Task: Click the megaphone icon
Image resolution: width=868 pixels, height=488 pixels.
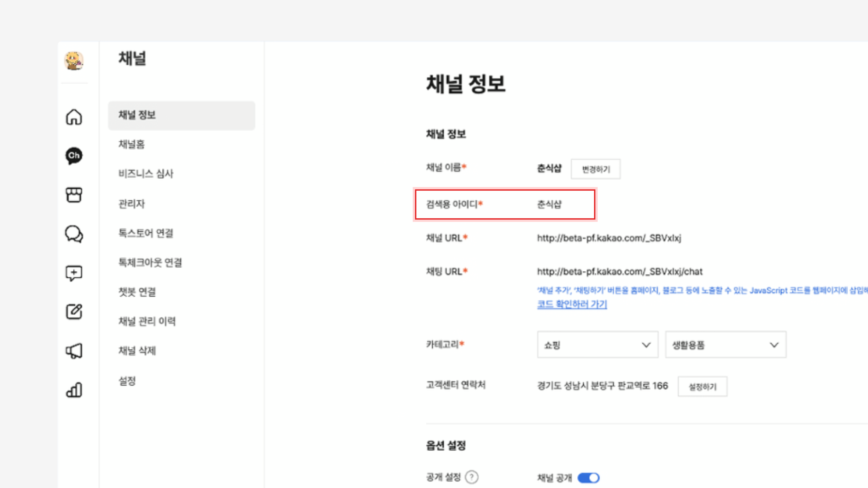Action: [x=74, y=351]
